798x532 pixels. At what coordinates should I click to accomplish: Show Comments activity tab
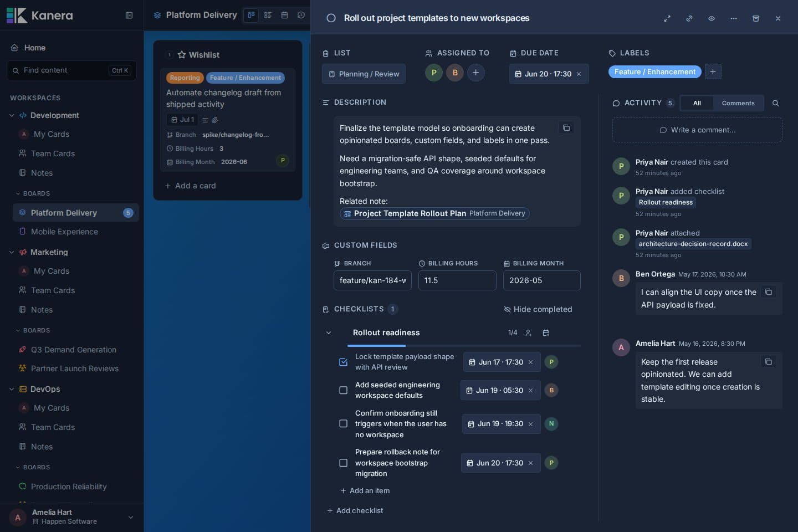point(738,104)
